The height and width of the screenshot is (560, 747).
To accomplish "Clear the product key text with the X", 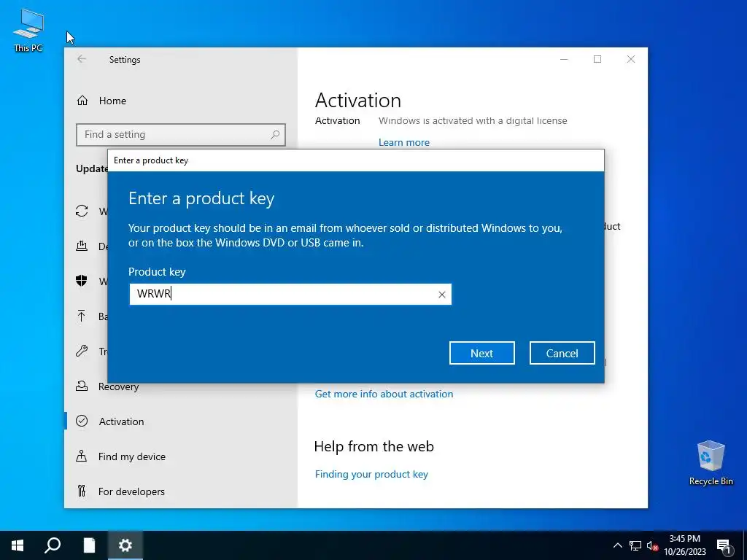I will click(441, 295).
